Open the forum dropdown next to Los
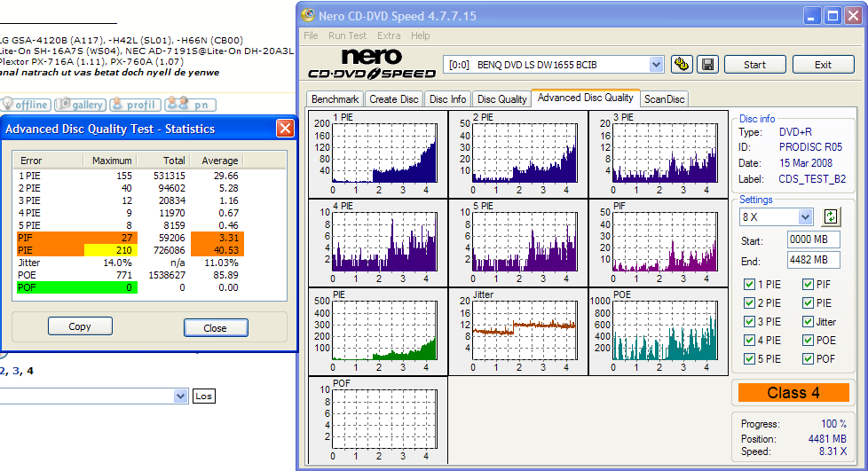Image resolution: width=868 pixels, height=471 pixels. click(181, 396)
